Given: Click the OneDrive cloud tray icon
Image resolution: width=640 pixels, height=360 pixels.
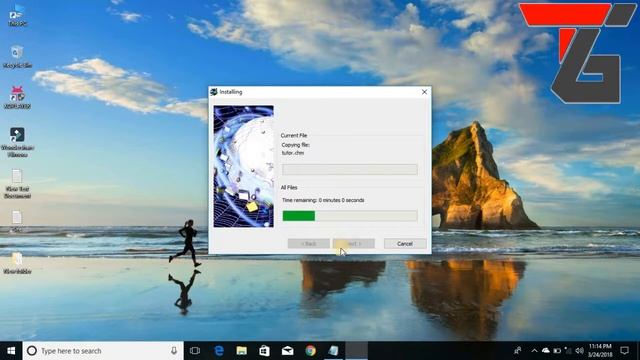Looking at the screenshot, I should [x=546, y=351].
